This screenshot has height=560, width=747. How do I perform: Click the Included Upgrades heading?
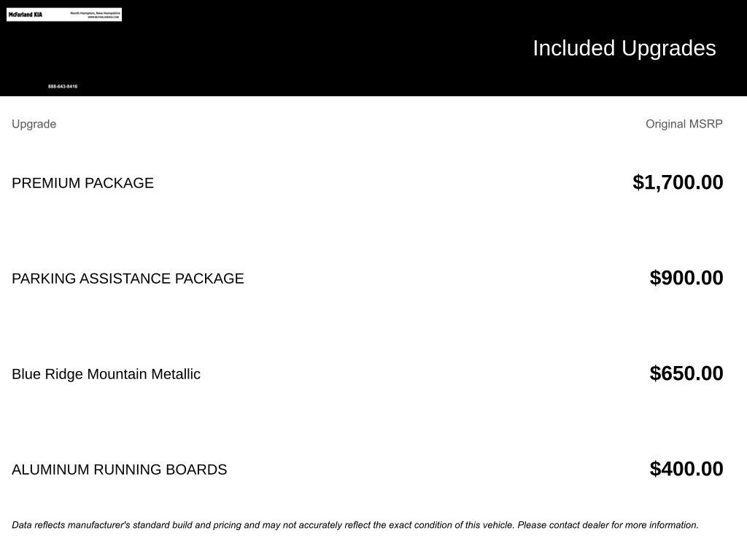point(624,48)
